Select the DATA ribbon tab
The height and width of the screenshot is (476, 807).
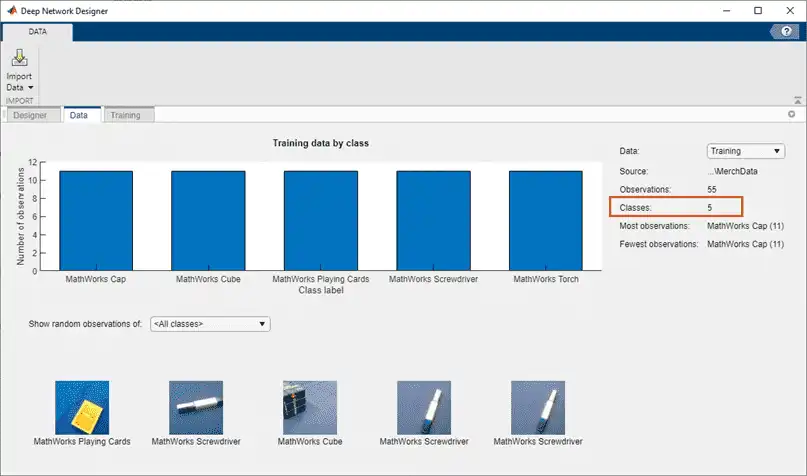[38, 32]
